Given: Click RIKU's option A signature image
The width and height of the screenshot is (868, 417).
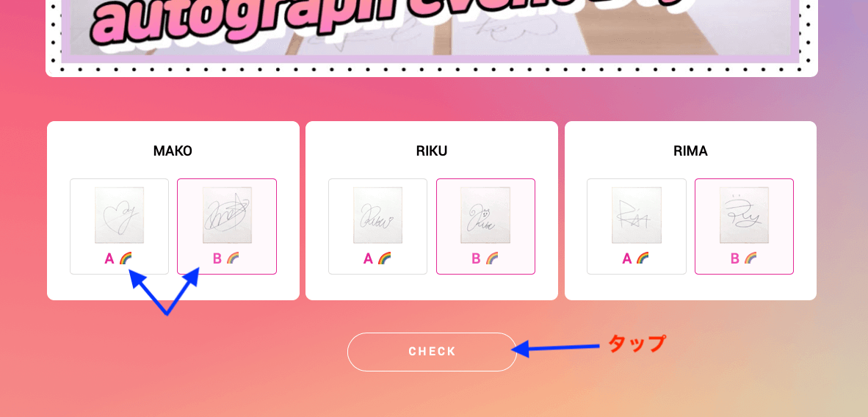Looking at the screenshot, I should (377, 215).
